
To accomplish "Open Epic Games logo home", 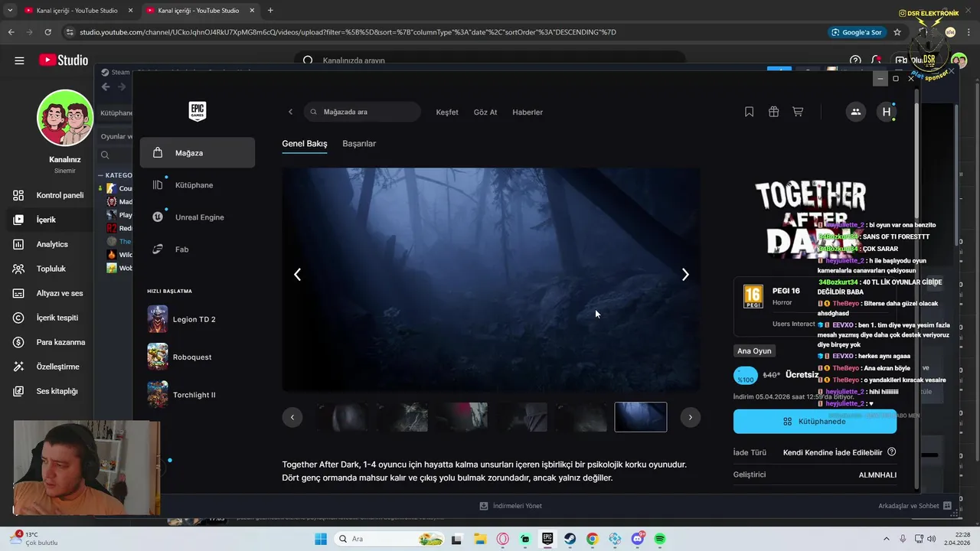I will pyautogui.click(x=198, y=111).
